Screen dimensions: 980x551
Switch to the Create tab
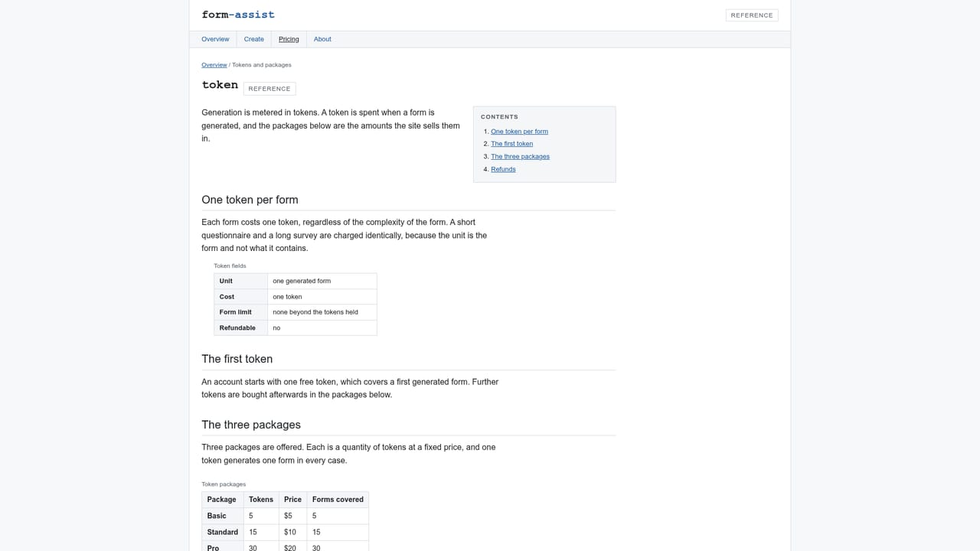(x=254, y=39)
